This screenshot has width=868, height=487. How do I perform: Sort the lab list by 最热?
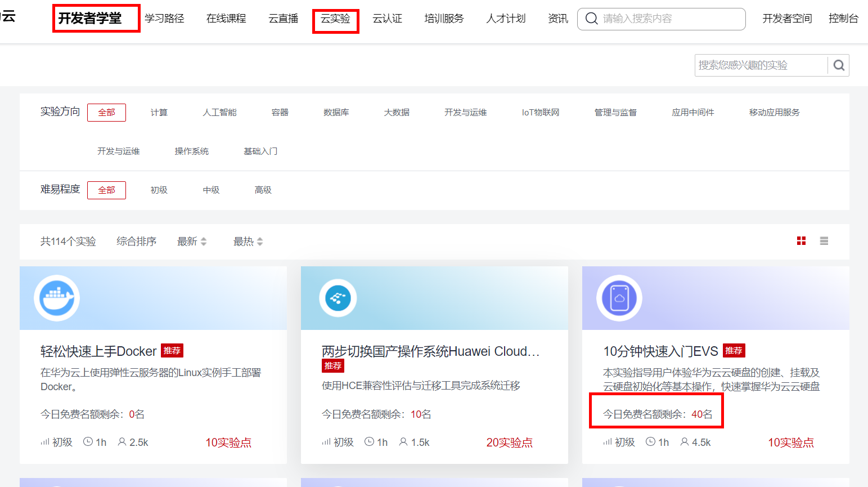248,242
